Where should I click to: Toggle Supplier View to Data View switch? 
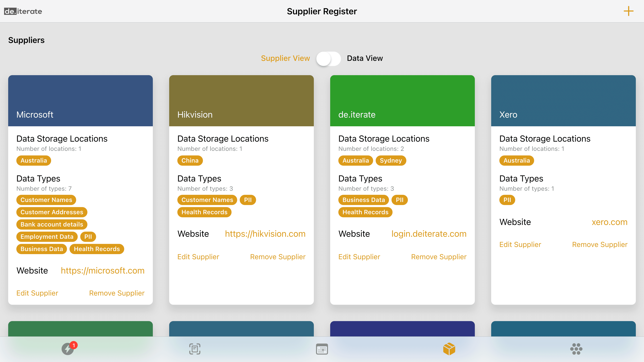[x=328, y=58]
